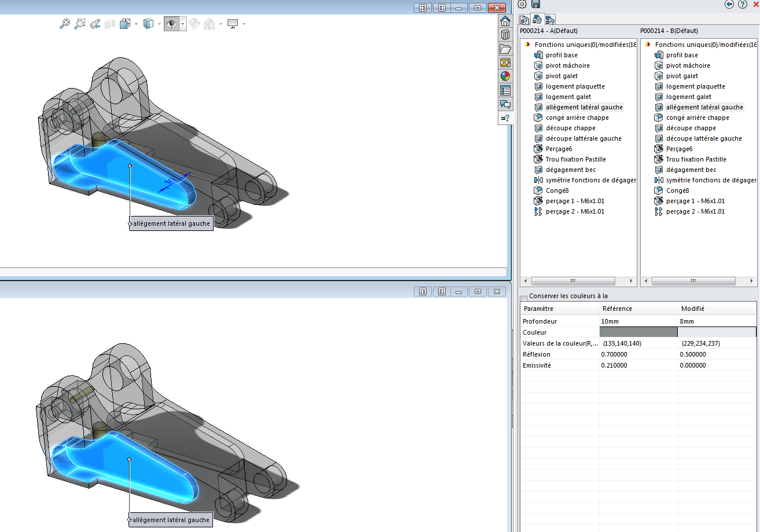
Task: Select pivot galet in tree B
Action: pyautogui.click(x=682, y=76)
